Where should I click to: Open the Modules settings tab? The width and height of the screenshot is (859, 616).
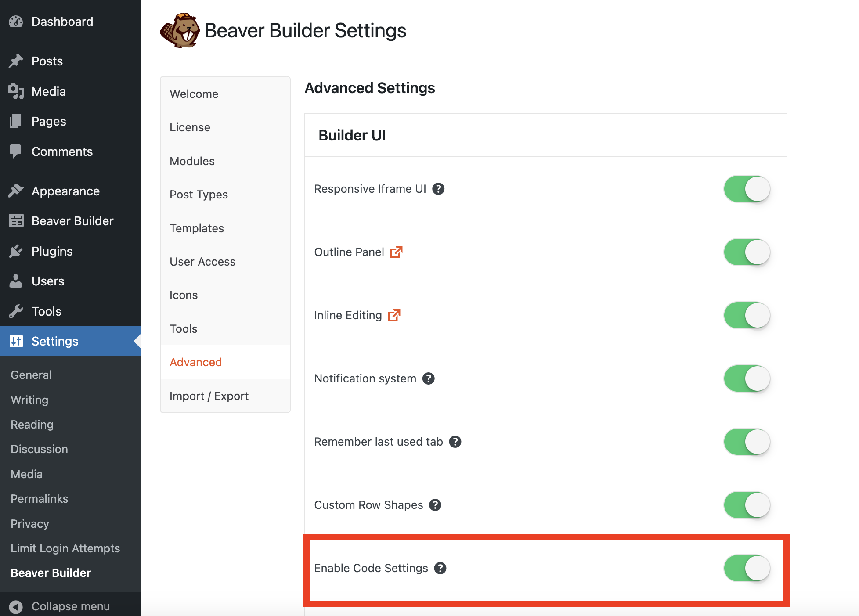pyautogui.click(x=192, y=161)
